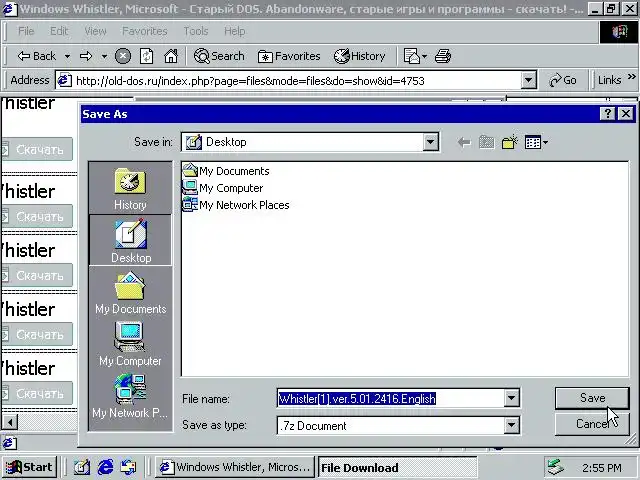The width and height of the screenshot is (640, 480).
Task: Expand the Save as type dropdown
Action: tap(511, 425)
